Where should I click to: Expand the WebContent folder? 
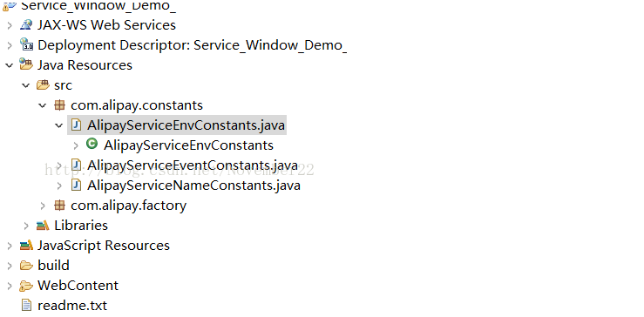(x=10, y=286)
